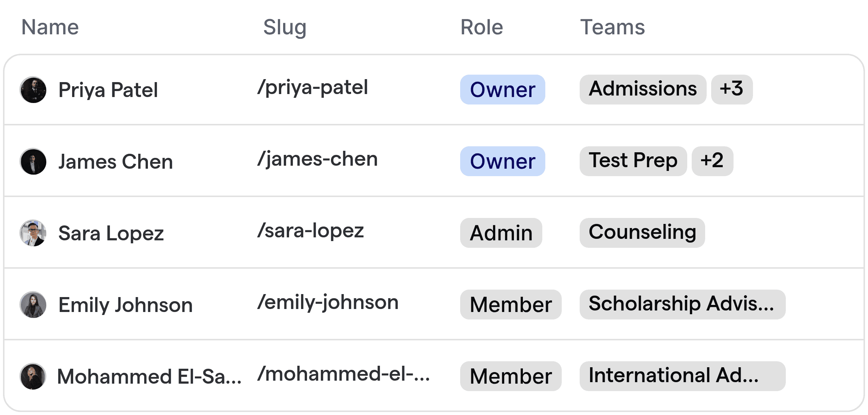Image resolution: width=868 pixels, height=415 pixels.
Task: Click James Chen's profile avatar
Action: pyautogui.click(x=33, y=161)
